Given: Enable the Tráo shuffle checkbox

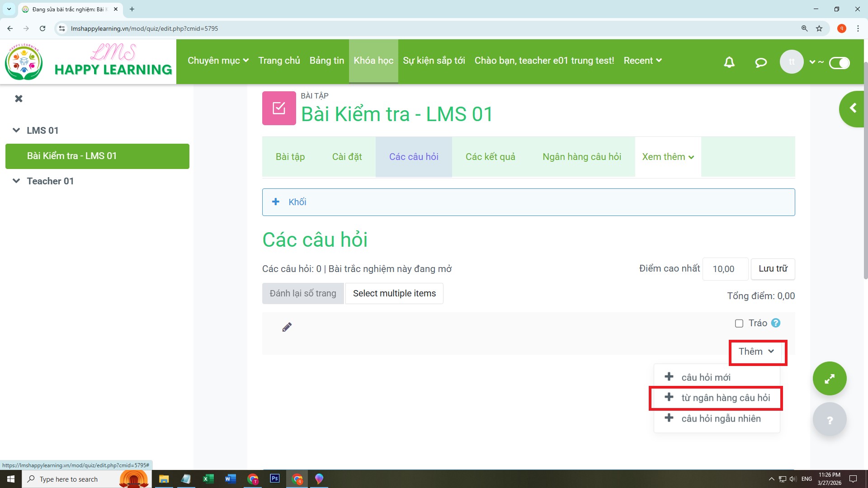Looking at the screenshot, I should [x=739, y=324].
